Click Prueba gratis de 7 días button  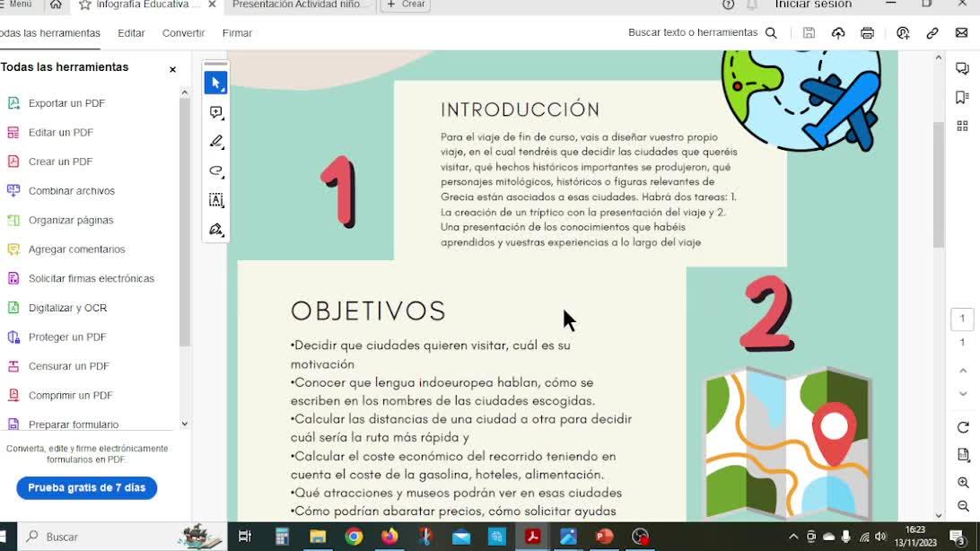pos(87,488)
